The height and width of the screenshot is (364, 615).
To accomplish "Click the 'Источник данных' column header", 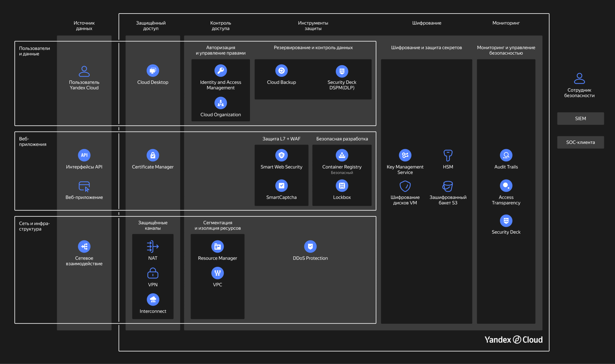I will (x=84, y=26).
